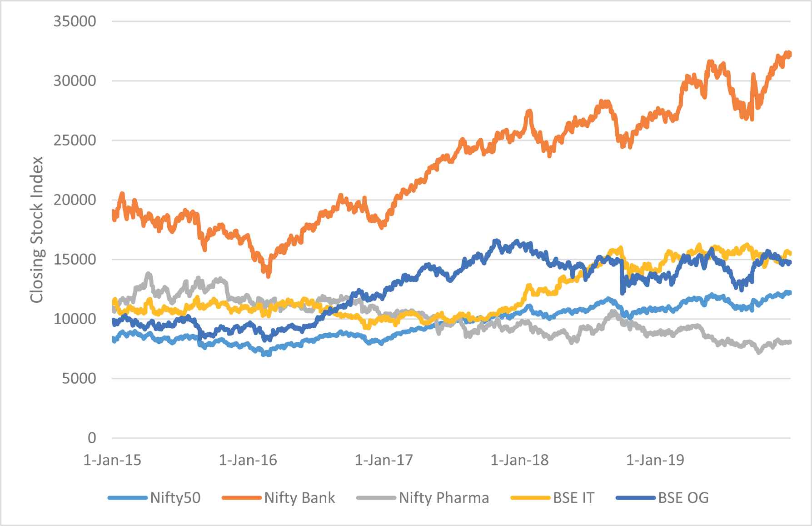Select the BSE IT legend label
This screenshot has width=812, height=526.
[x=573, y=498]
